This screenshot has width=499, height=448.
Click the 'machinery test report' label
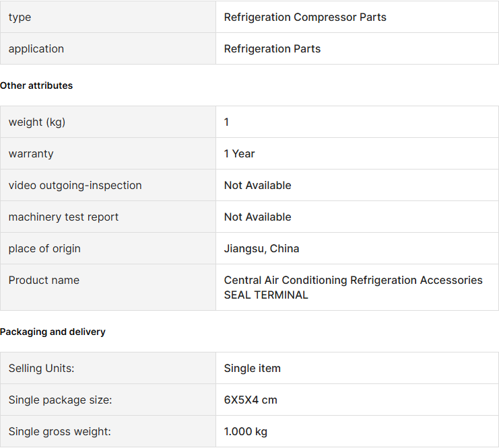[63, 217]
